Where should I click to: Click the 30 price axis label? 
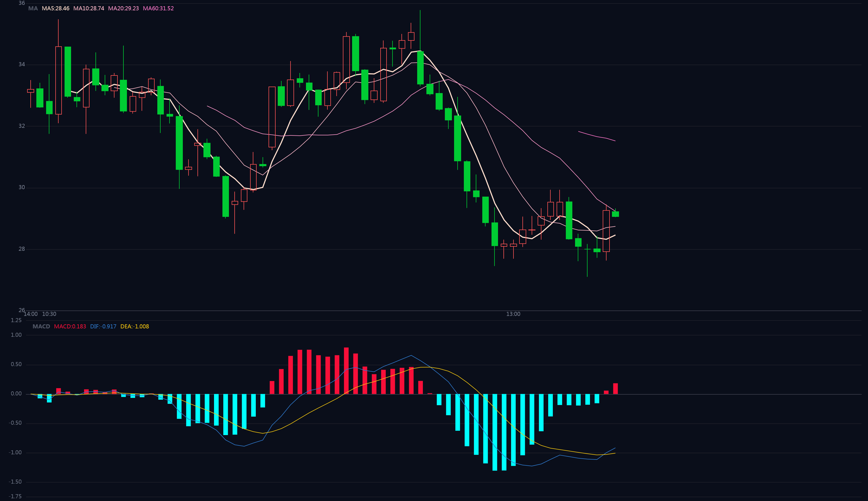coord(22,187)
